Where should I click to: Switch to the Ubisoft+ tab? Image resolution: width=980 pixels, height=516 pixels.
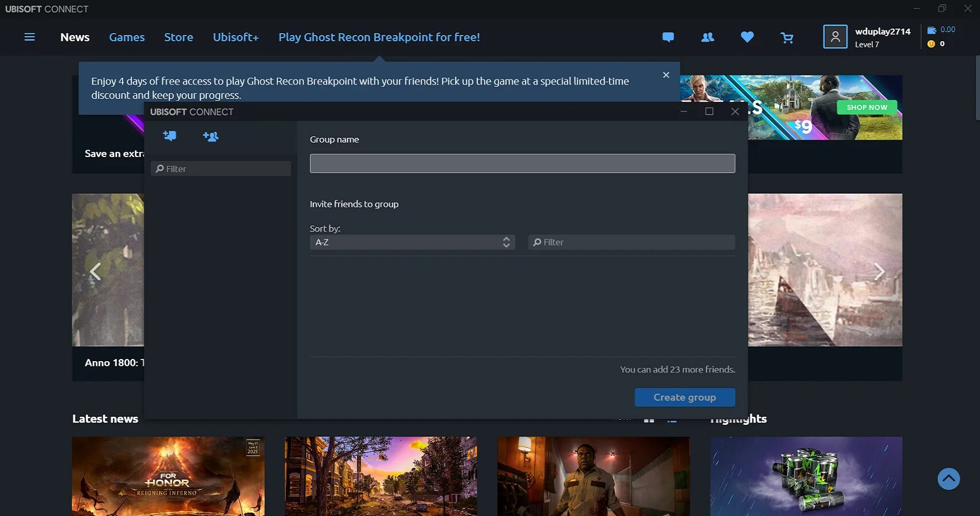click(x=236, y=37)
